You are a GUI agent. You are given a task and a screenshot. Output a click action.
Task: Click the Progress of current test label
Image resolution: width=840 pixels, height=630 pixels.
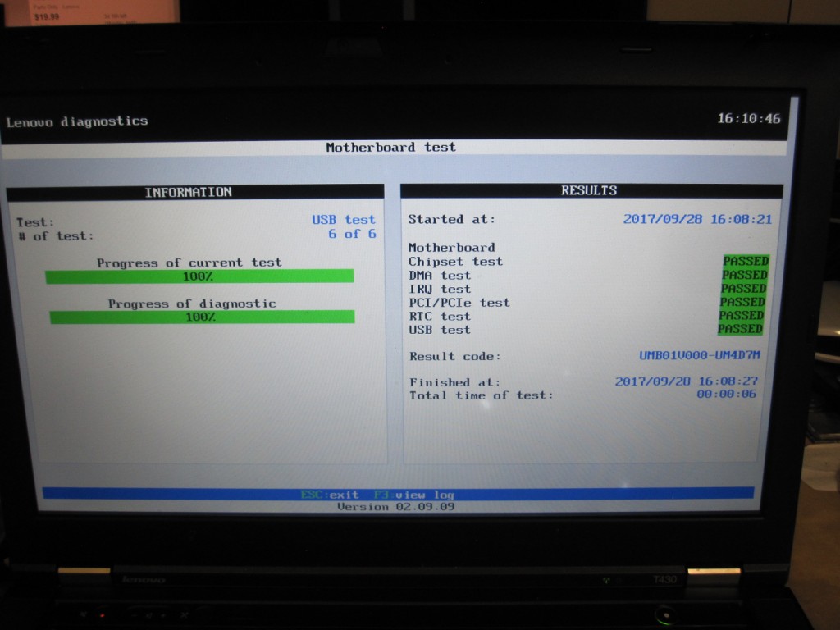click(189, 262)
